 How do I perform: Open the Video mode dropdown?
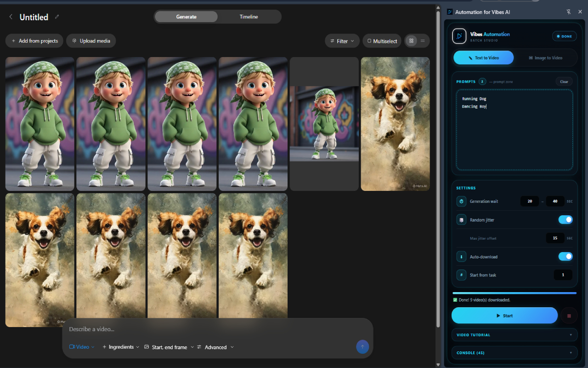(x=82, y=347)
